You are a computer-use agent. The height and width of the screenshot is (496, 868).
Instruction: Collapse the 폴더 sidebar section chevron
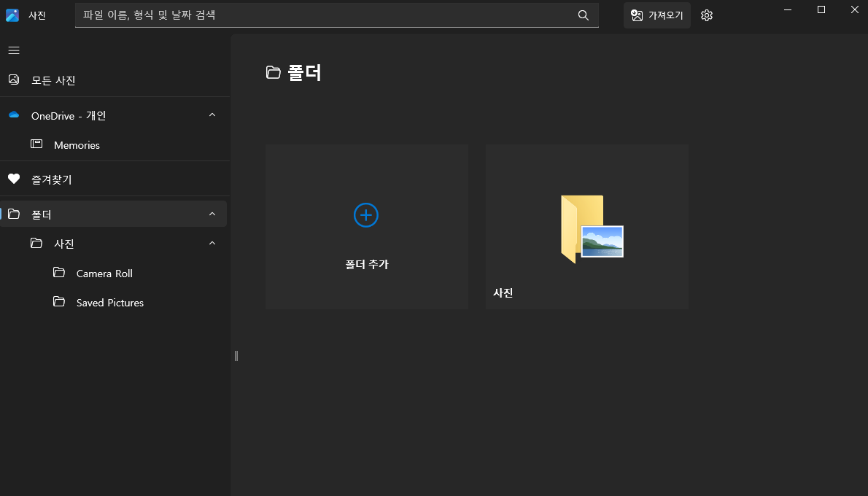[x=212, y=214]
